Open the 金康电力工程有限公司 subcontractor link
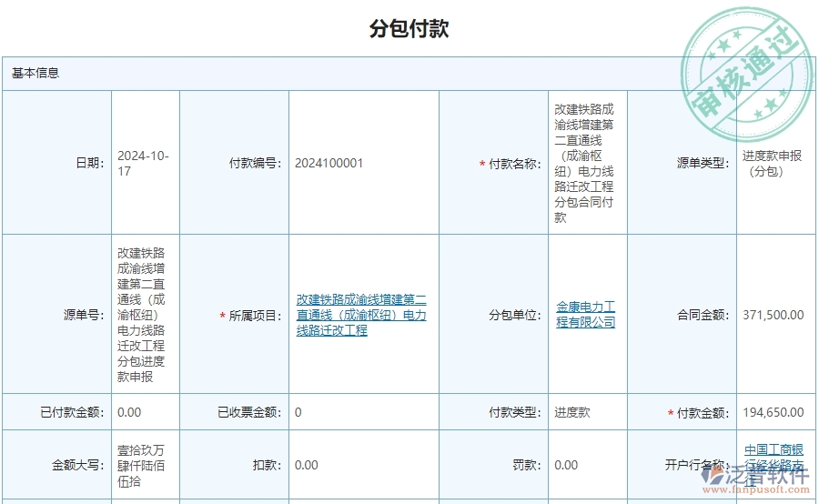The width and height of the screenshot is (819, 504). click(586, 315)
